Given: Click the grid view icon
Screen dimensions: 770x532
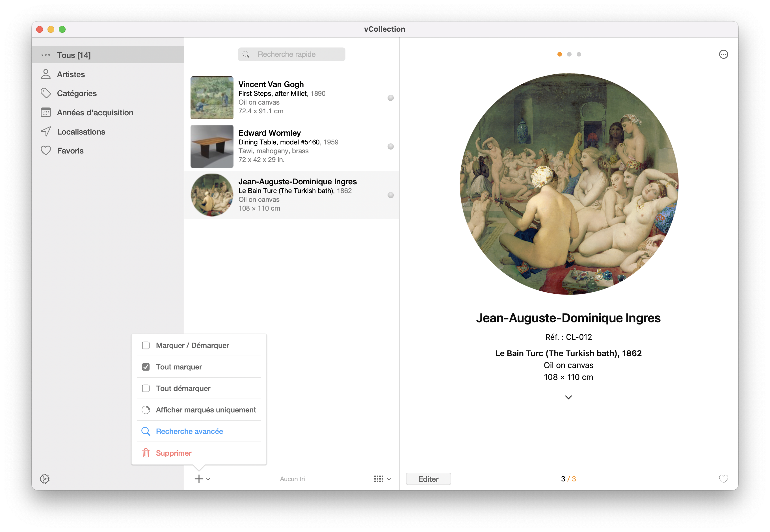Looking at the screenshot, I should (x=379, y=479).
